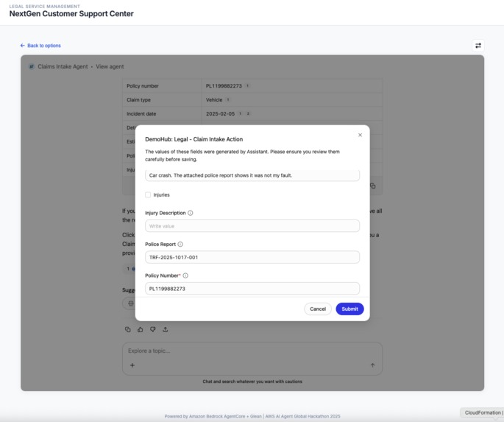This screenshot has width=504, height=422.
Task: Open the settings sliders icon
Action: point(478,46)
